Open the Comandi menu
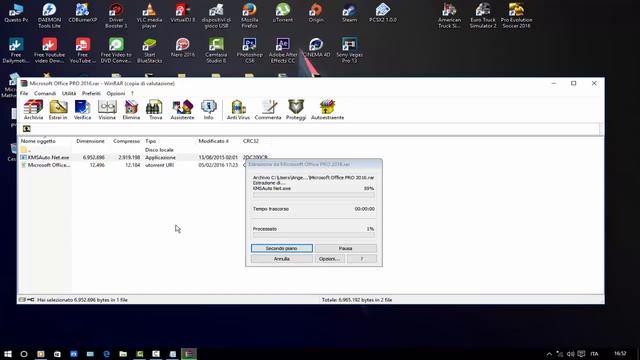 (x=45, y=93)
